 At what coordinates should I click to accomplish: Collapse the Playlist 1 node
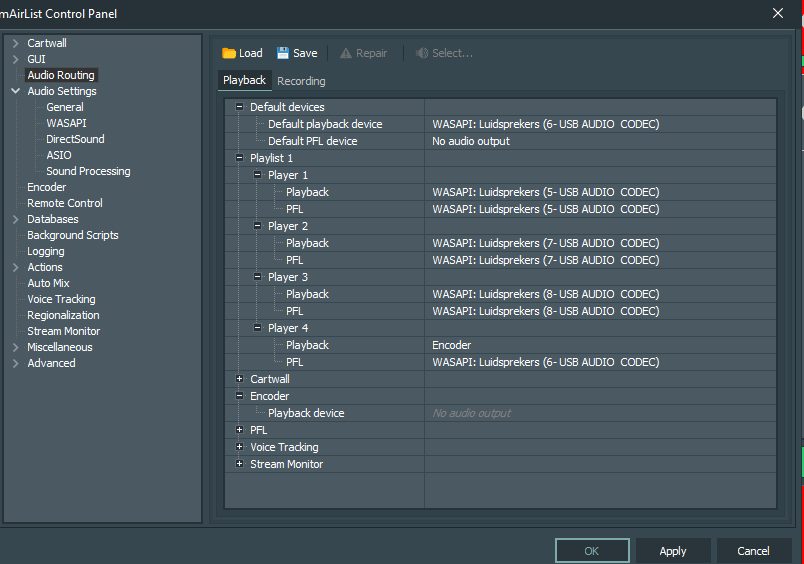239,158
